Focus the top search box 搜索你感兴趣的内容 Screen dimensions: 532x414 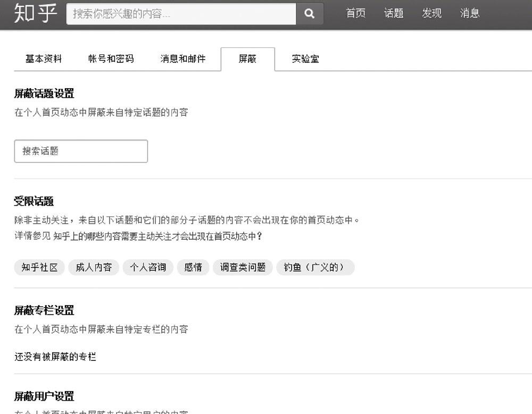(x=181, y=14)
